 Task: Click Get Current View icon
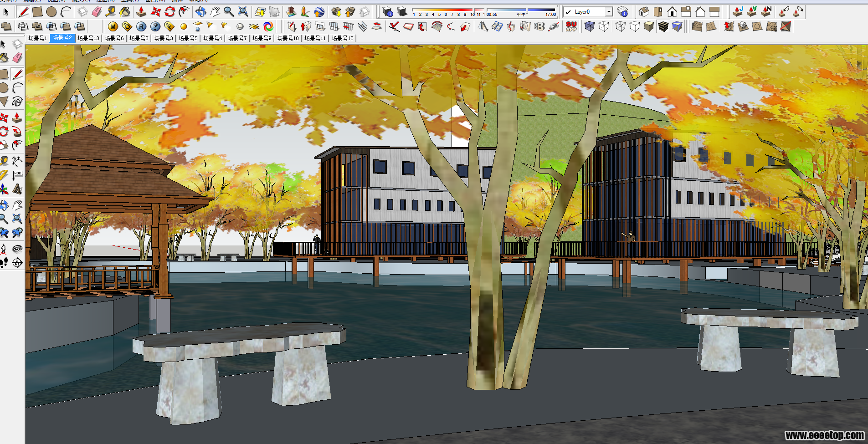260,11
